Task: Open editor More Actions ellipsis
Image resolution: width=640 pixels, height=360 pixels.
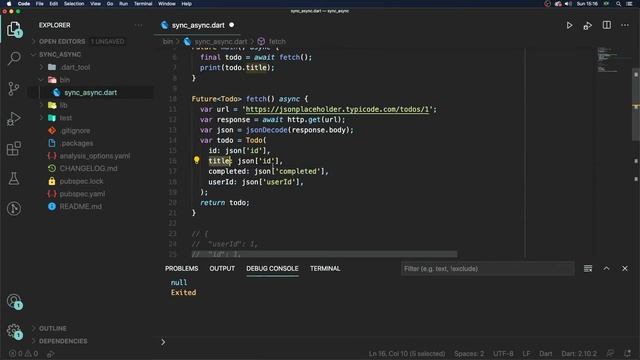Action: pos(625,25)
